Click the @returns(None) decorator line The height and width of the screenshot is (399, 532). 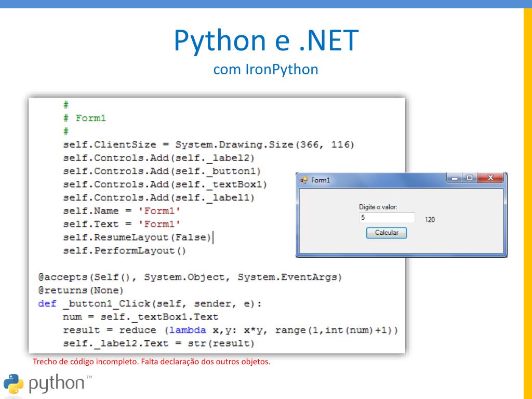click(81, 290)
